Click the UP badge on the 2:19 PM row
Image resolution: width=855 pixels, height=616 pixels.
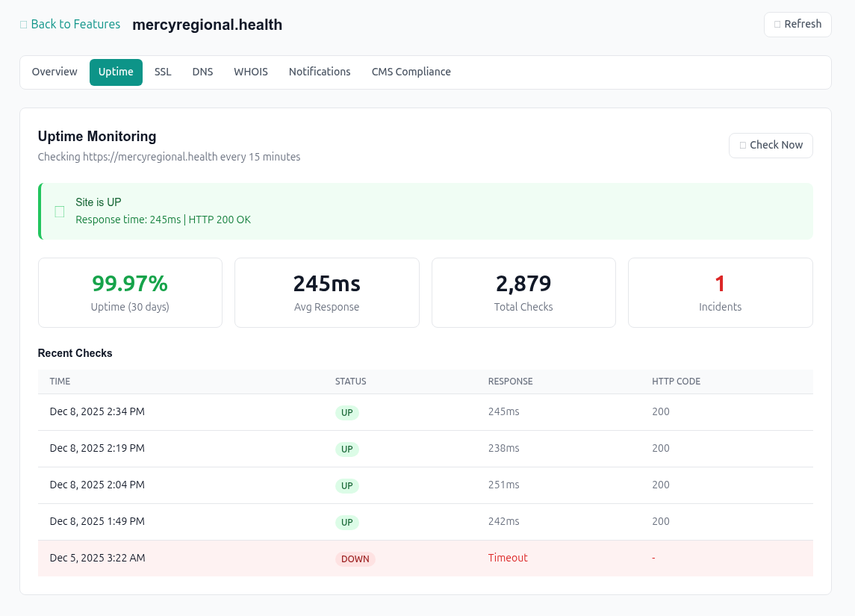click(346, 449)
